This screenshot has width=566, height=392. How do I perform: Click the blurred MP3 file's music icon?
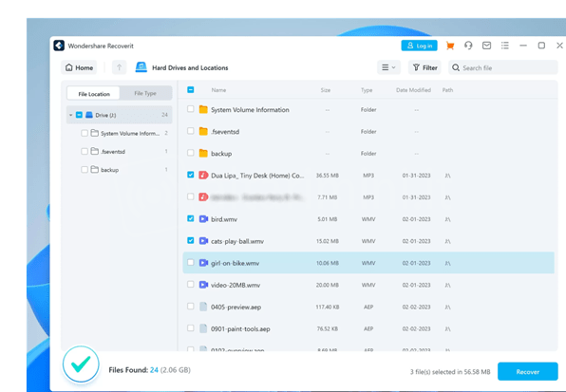coord(203,197)
